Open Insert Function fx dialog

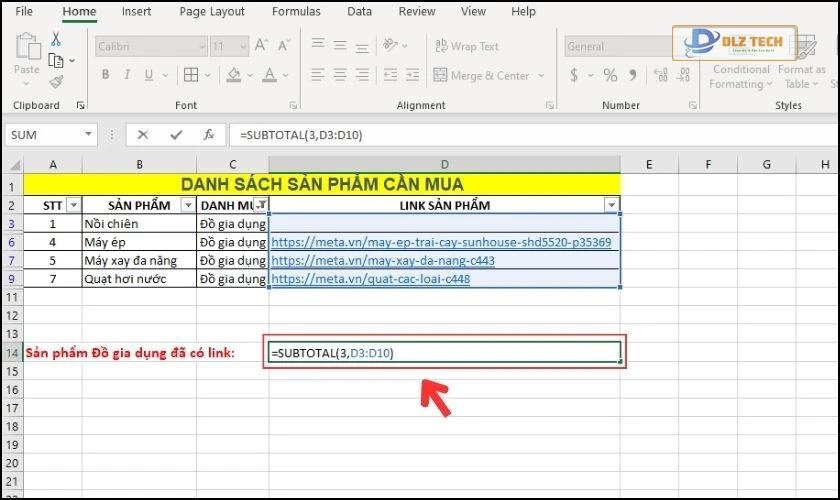tap(208, 134)
